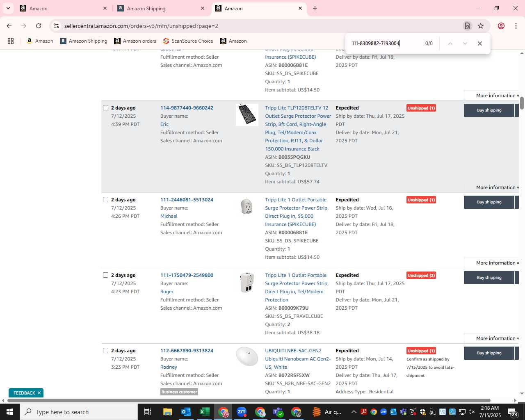Open Chrome three-dot menu
Viewport: 525px width, 420px height.
click(x=516, y=26)
